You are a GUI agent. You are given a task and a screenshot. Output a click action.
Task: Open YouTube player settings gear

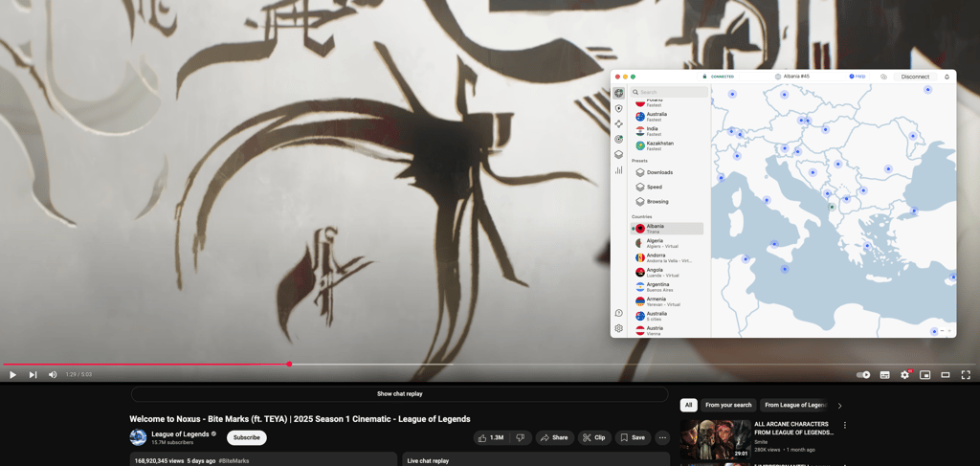coord(904,375)
